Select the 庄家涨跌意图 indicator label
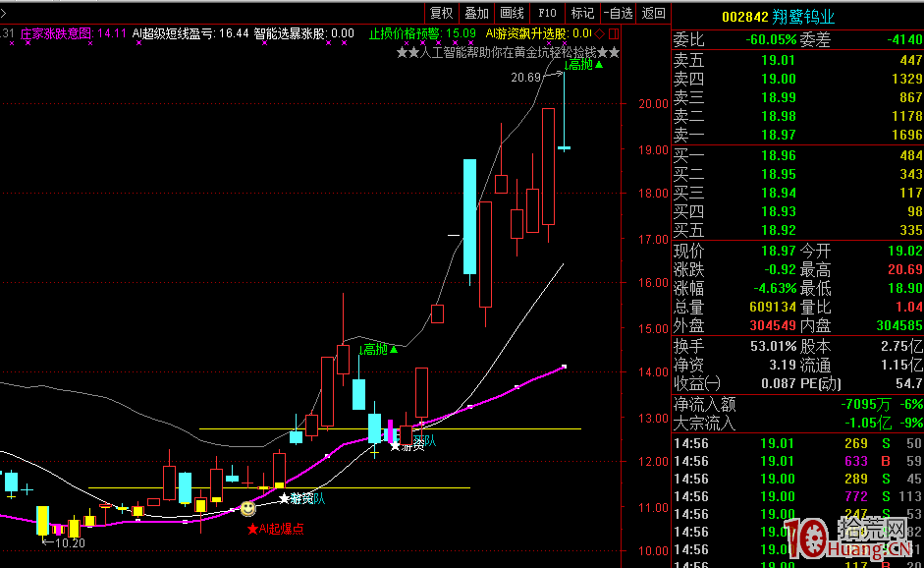Image resolution: width=924 pixels, height=568 pixels. point(73,33)
